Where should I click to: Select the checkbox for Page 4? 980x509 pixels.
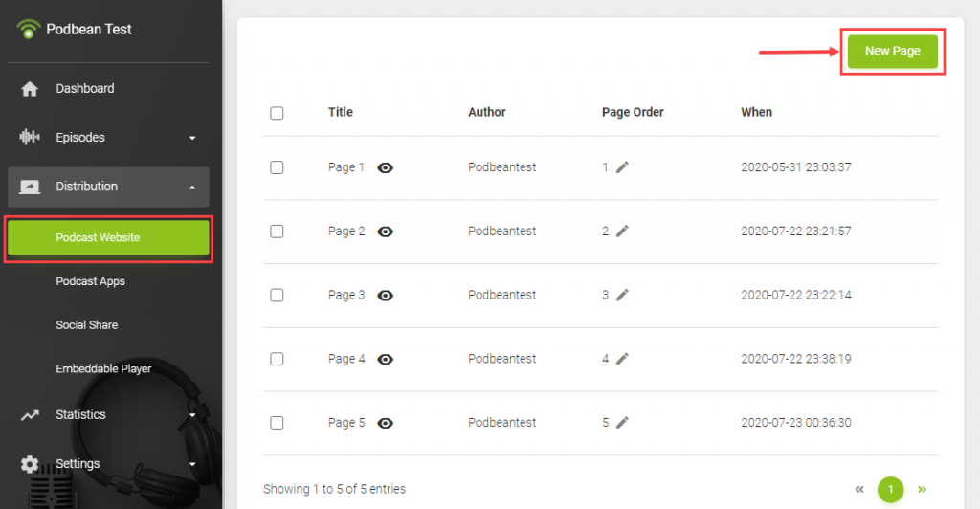point(277,359)
